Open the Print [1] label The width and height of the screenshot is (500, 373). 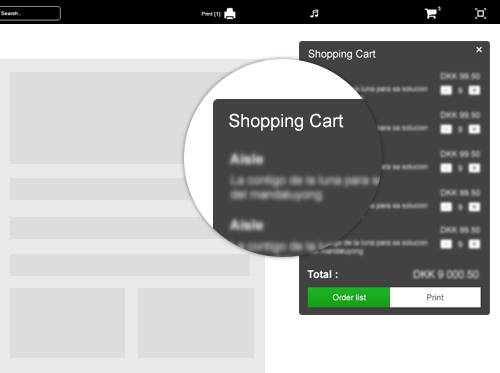211,14
